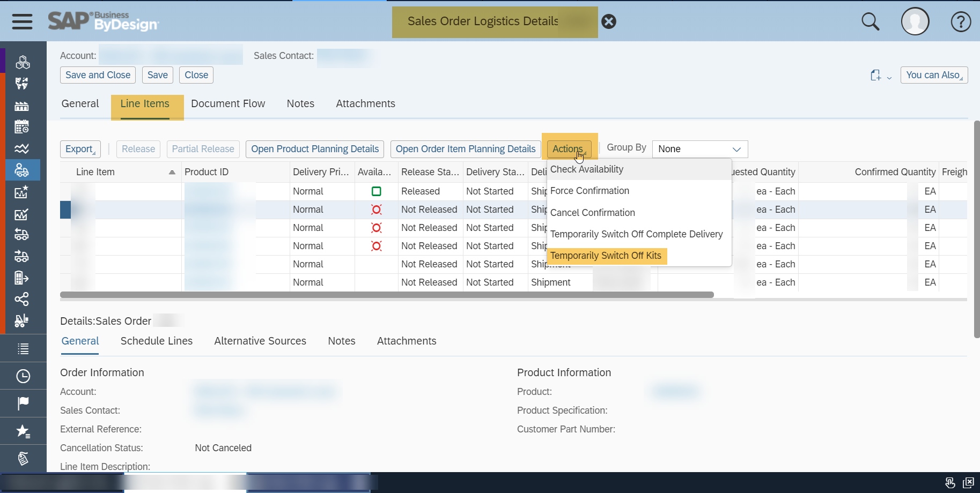Click the search magnifier icon

(x=870, y=21)
